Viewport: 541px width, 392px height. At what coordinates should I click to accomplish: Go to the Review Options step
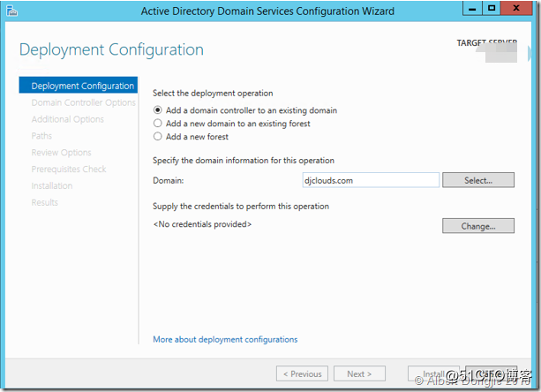(x=61, y=153)
